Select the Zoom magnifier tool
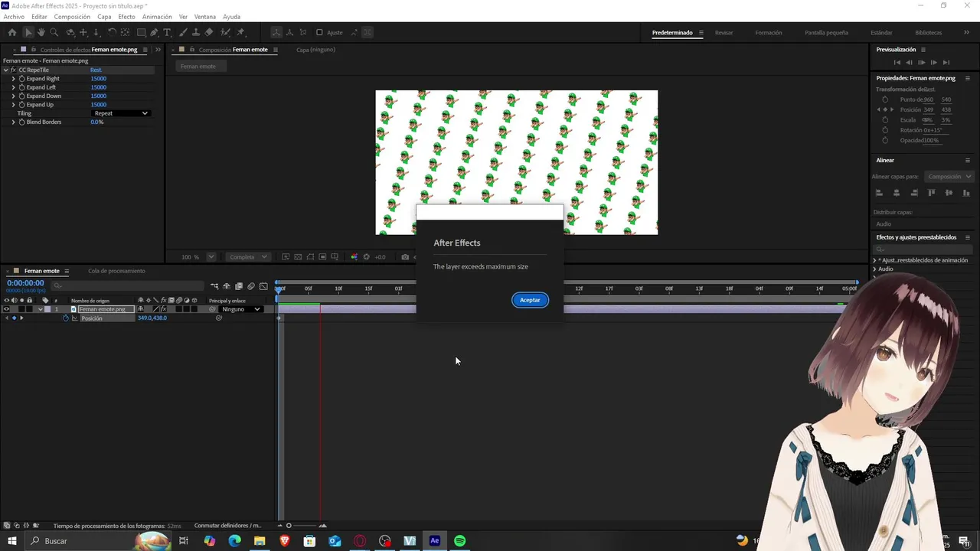This screenshot has height=551, width=980. [x=54, y=32]
